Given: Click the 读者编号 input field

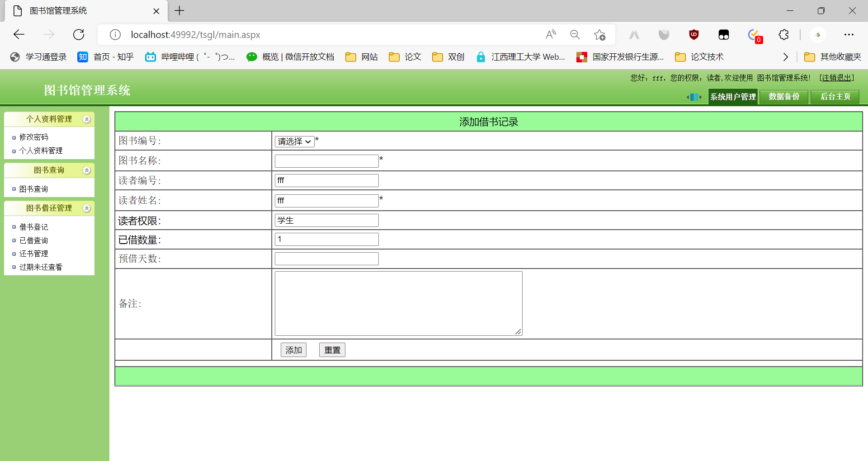Looking at the screenshot, I should (x=326, y=180).
